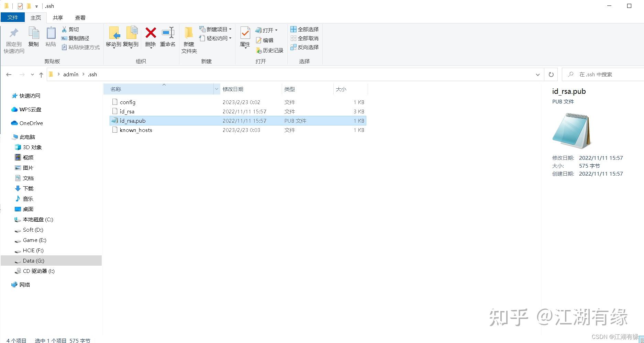The width and height of the screenshot is (644, 343).
Task: Open the File (文件) menu tab
Action: tap(13, 17)
